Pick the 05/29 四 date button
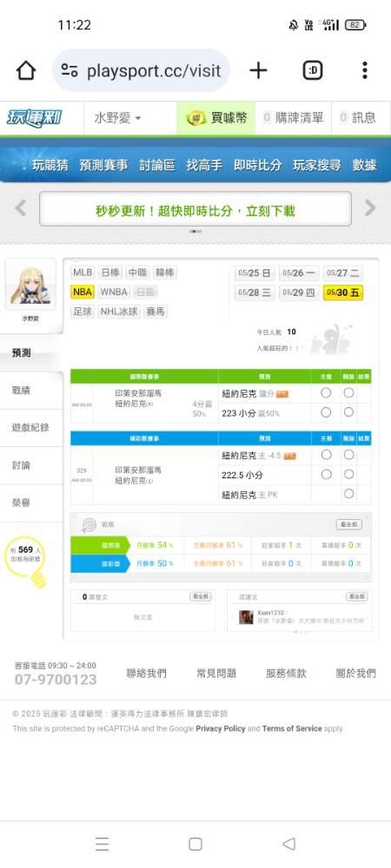Screen dimensions: 391x868 (299, 293)
